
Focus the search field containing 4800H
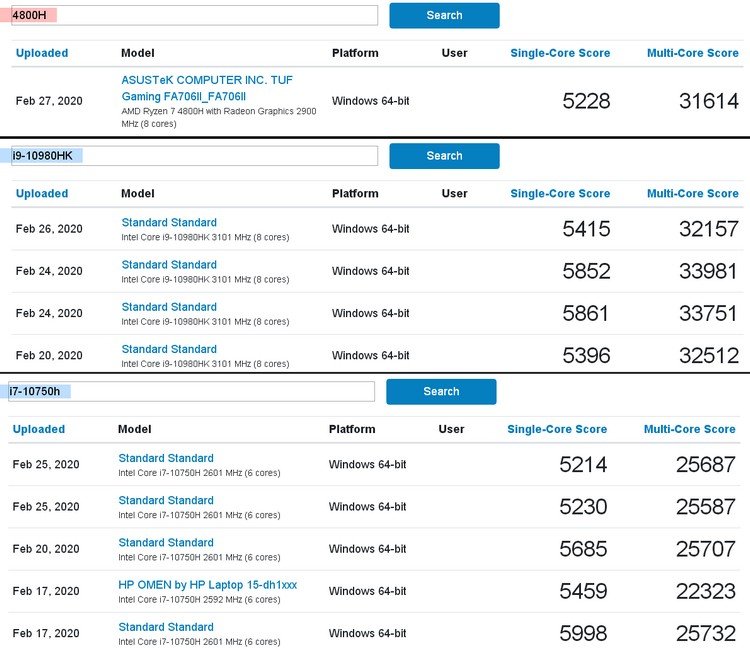click(x=194, y=15)
